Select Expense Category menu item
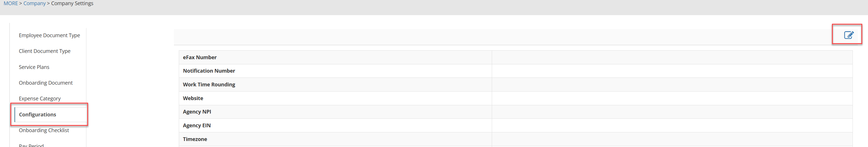868x147 pixels. click(x=40, y=99)
